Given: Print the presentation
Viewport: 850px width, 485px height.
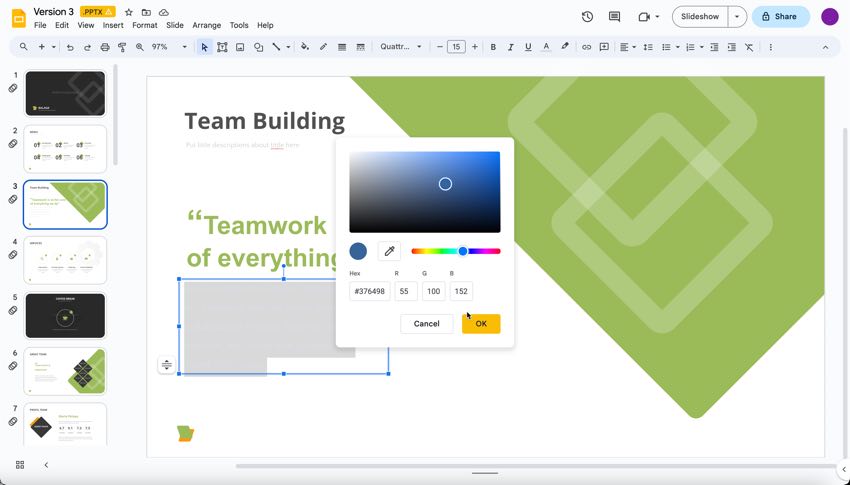Looking at the screenshot, I should tap(105, 47).
